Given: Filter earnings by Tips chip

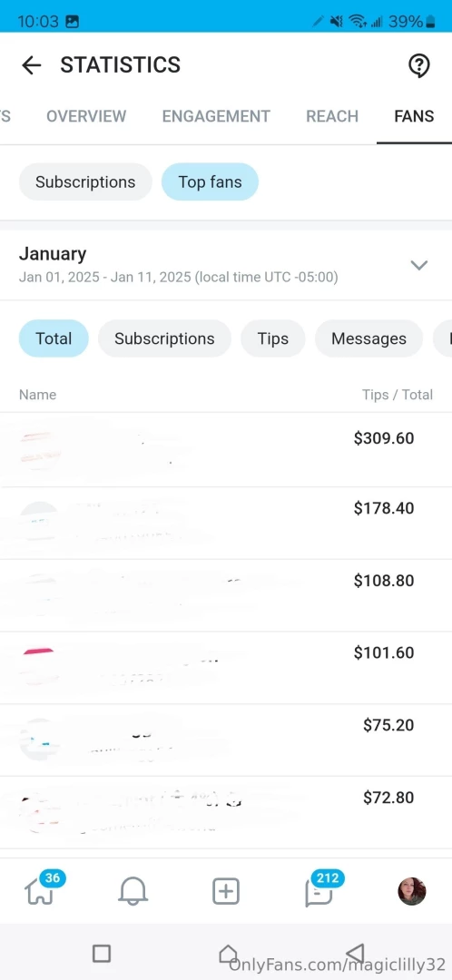Looking at the screenshot, I should (273, 338).
